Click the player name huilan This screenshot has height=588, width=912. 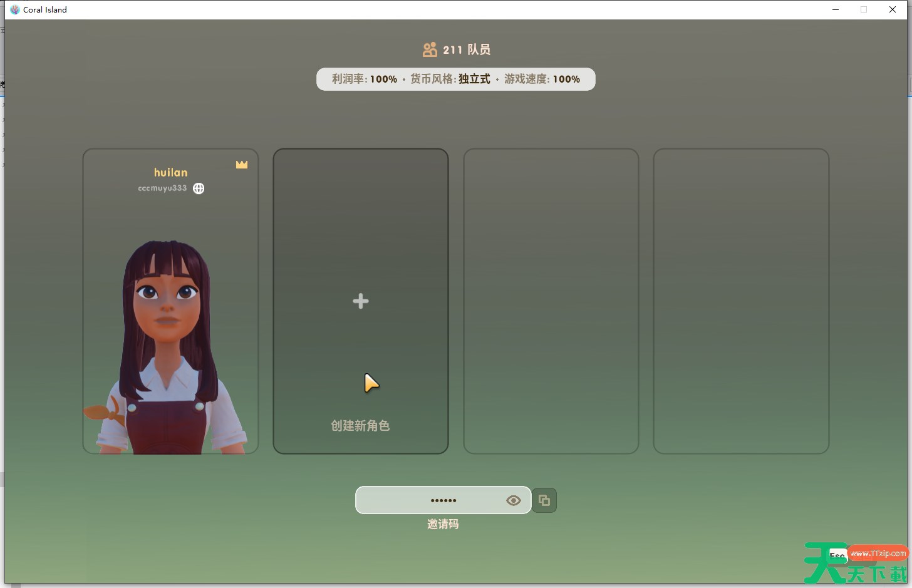[x=171, y=172]
